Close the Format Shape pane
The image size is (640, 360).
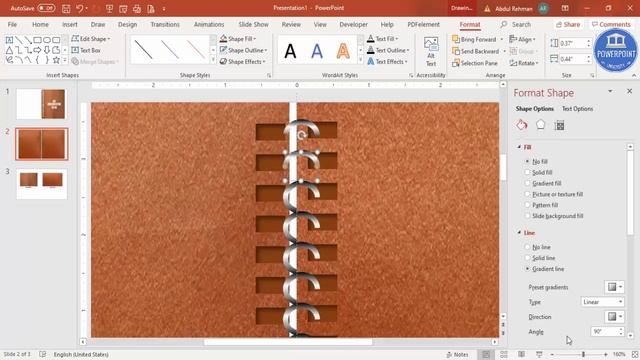pos(629,91)
